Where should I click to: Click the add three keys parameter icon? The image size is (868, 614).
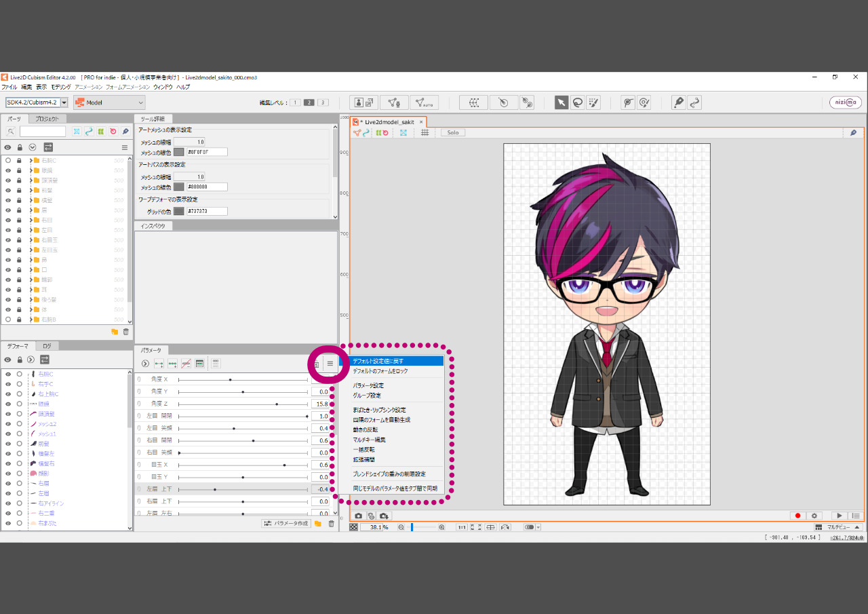tap(173, 364)
